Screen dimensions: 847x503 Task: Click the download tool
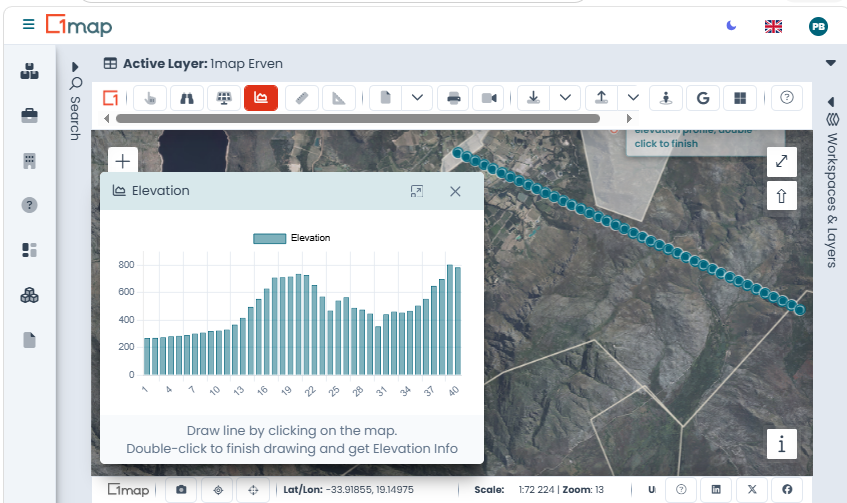tap(534, 98)
